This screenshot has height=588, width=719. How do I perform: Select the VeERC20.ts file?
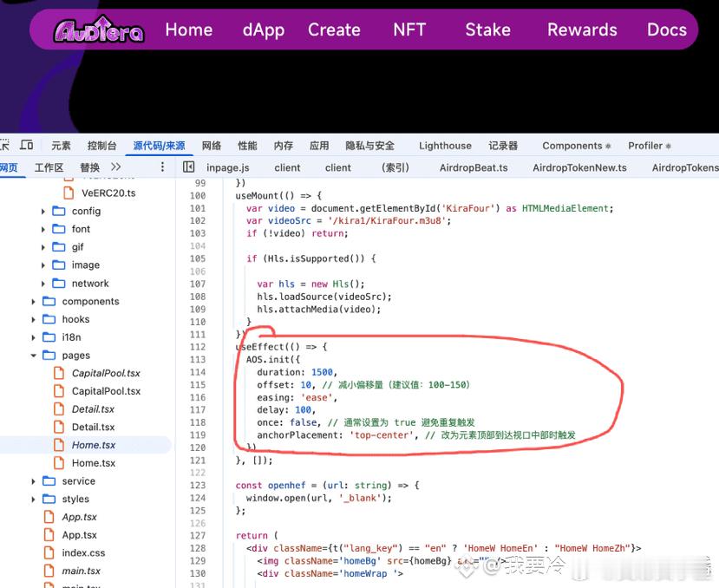click(x=108, y=193)
